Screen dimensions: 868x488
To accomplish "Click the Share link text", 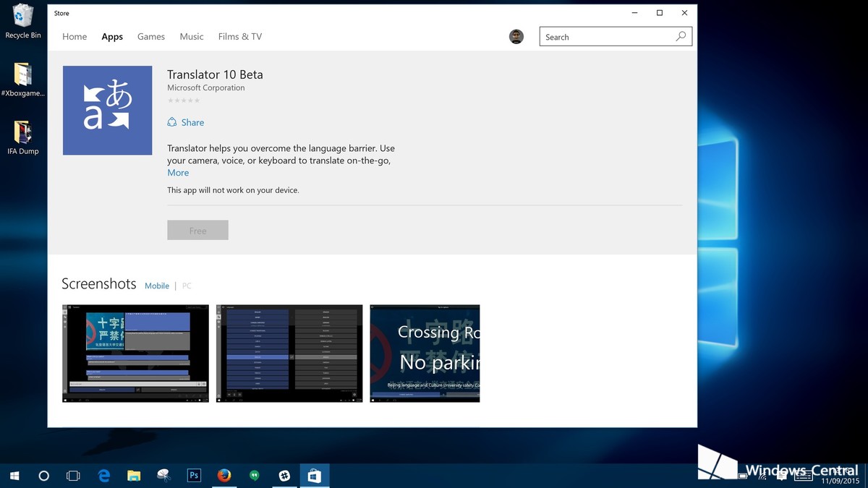I will click(x=192, y=122).
